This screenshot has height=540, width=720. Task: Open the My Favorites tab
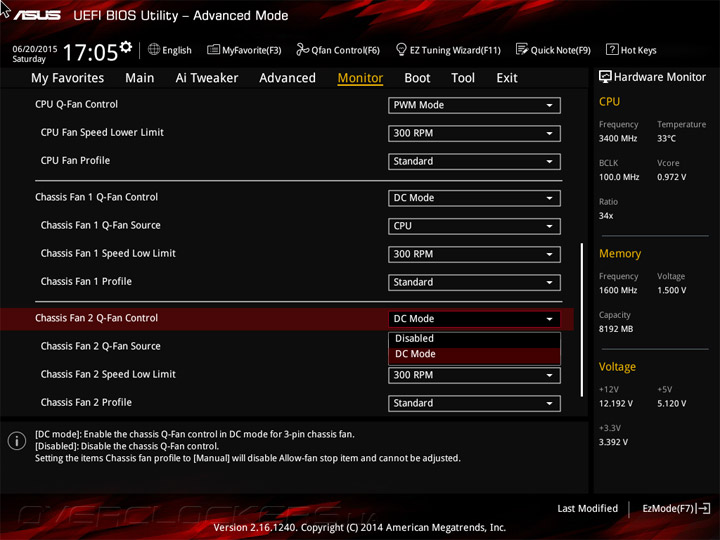coord(68,78)
